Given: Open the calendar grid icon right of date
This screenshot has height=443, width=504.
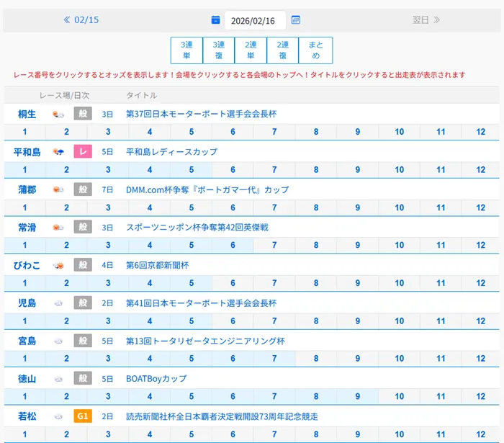Looking at the screenshot, I should pos(296,20).
